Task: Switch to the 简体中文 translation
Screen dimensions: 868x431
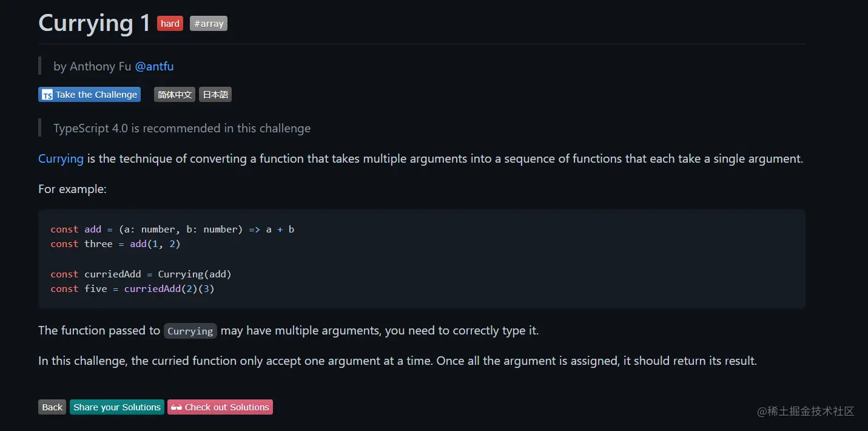Action: [175, 95]
